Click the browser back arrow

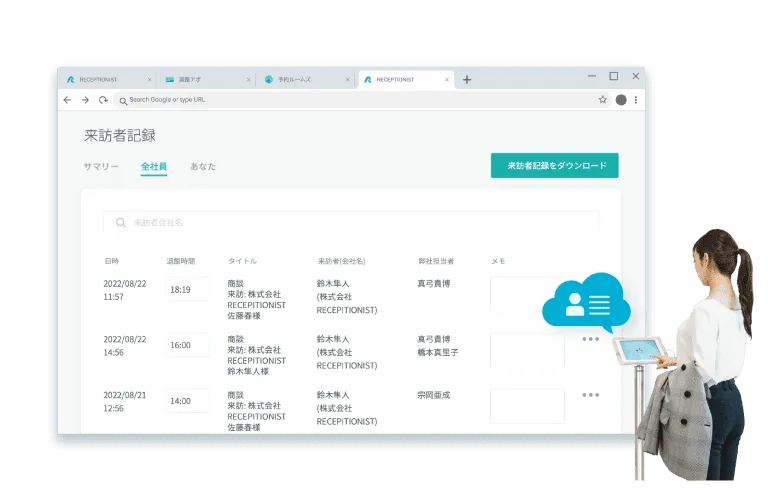click(67, 100)
